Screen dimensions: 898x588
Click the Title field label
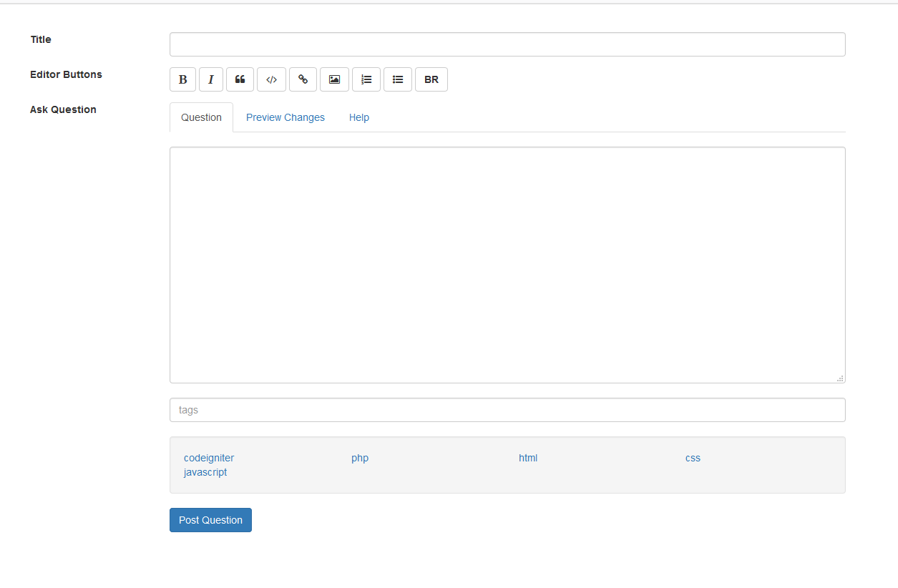click(41, 39)
